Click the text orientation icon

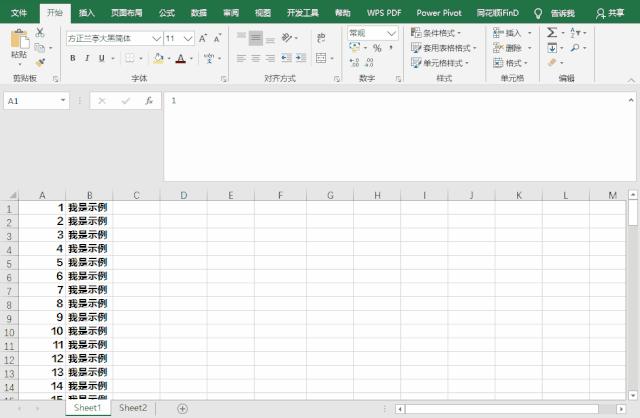coord(287,38)
